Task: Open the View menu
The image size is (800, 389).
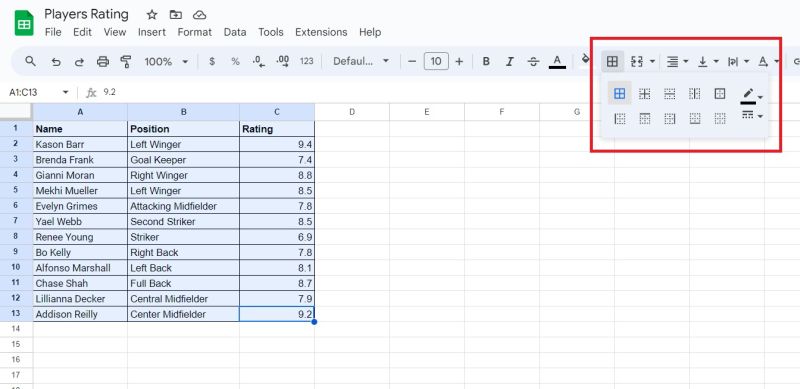Action: pyautogui.click(x=115, y=32)
